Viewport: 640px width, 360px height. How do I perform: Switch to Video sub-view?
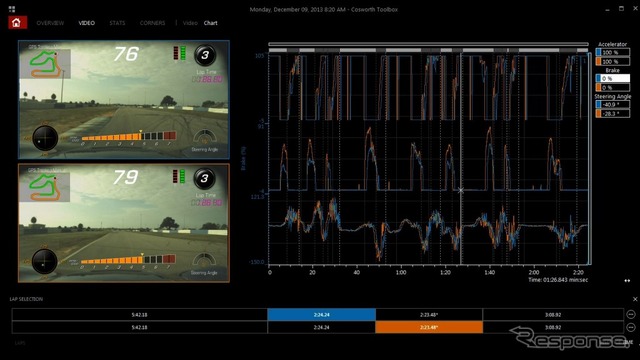(x=190, y=23)
